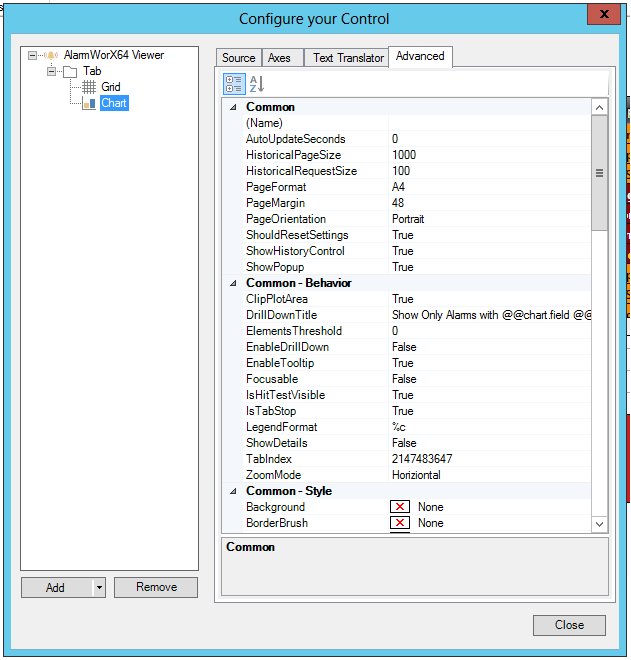The width and height of the screenshot is (631, 660).
Task: Switch to the Source tab
Action: point(238,58)
